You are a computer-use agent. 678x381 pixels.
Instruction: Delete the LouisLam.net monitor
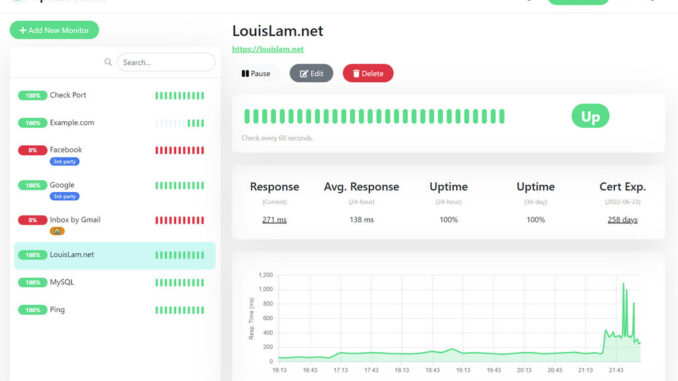(x=368, y=74)
